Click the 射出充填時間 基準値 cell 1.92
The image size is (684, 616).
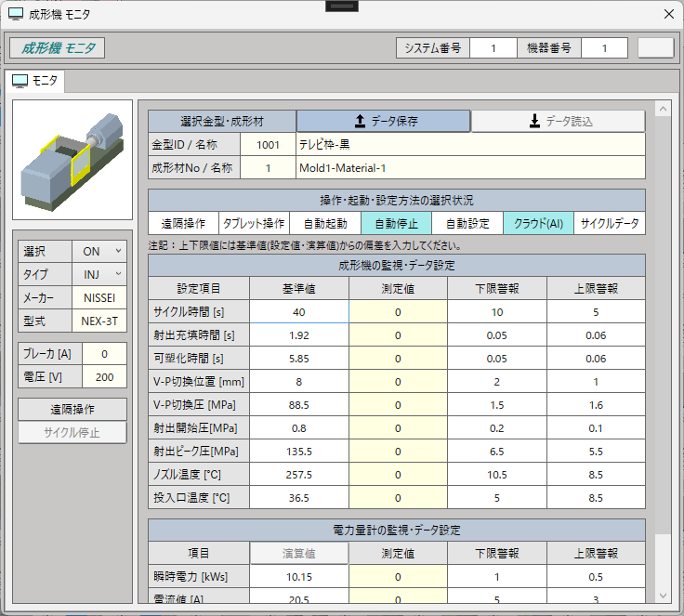(x=299, y=335)
